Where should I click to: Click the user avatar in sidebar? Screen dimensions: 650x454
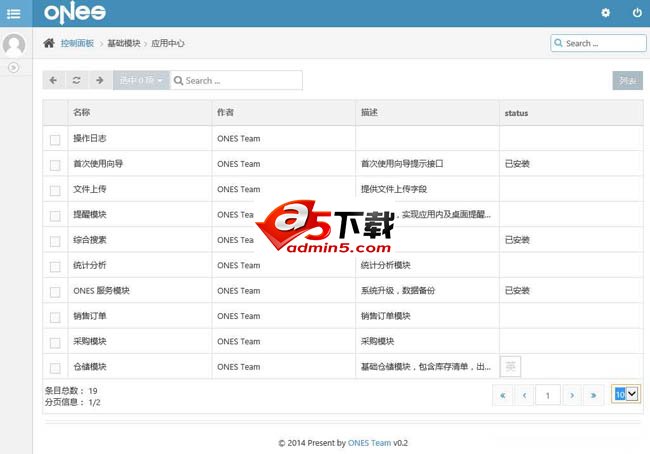click(x=14, y=44)
